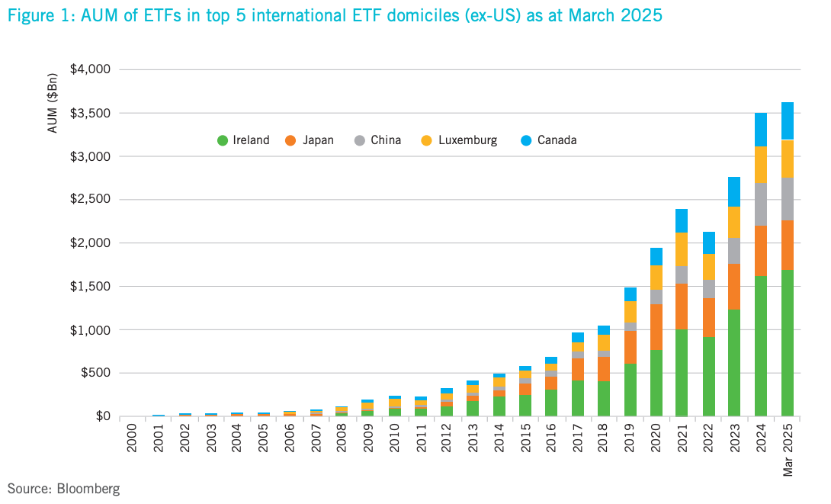Click the green Ireland segment of 2017 bar
This screenshot has width=831, height=504.
click(x=578, y=398)
